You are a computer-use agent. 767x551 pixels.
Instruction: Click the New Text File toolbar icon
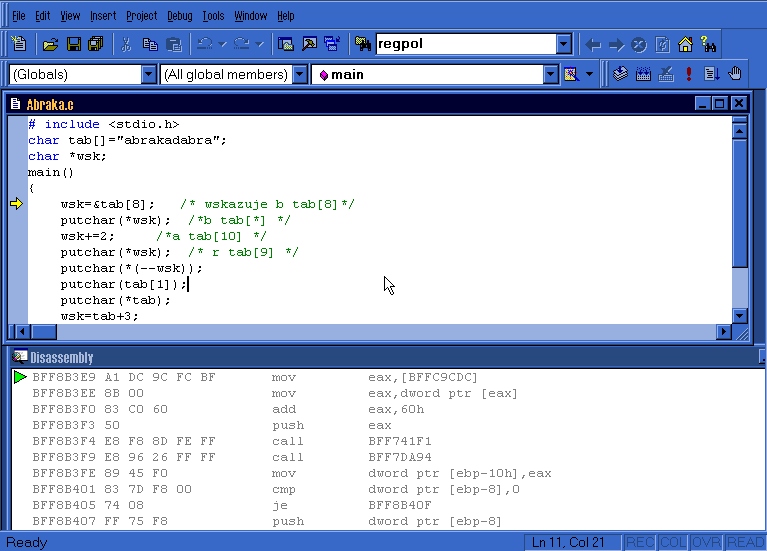pyautogui.click(x=20, y=44)
